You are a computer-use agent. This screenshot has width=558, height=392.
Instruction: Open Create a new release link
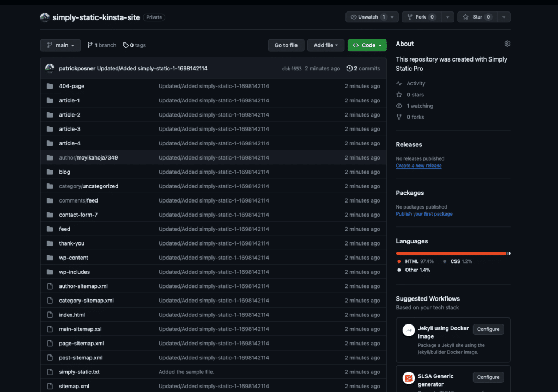418,166
